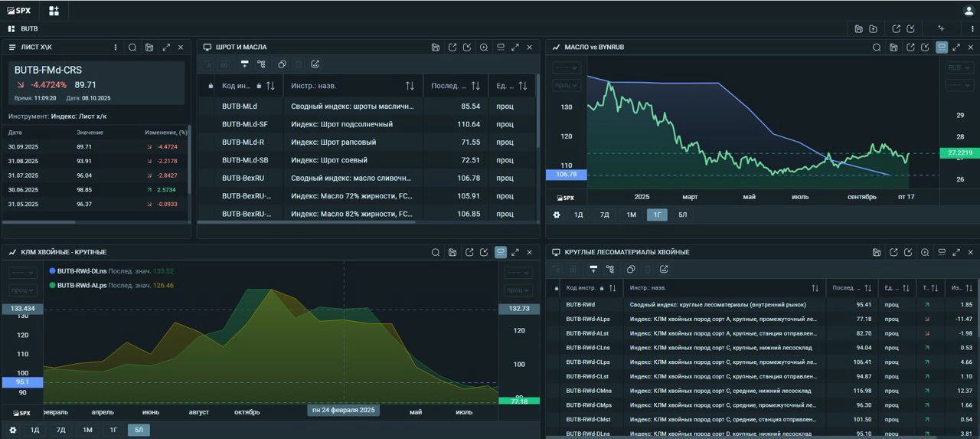Click search icon in ЛИСТ Х\К panel
The height and width of the screenshot is (439, 980).
point(132,47)
